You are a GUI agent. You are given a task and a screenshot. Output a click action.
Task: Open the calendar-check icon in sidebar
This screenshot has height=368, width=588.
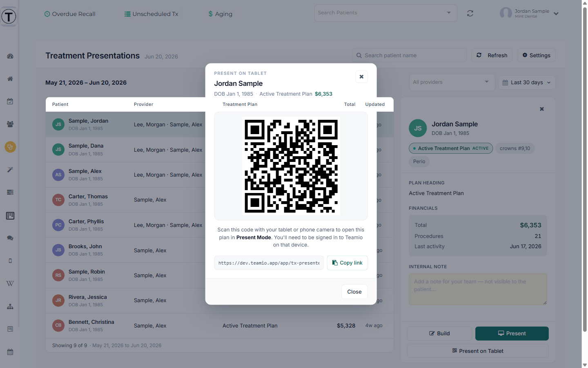click(x=10, y=101)
